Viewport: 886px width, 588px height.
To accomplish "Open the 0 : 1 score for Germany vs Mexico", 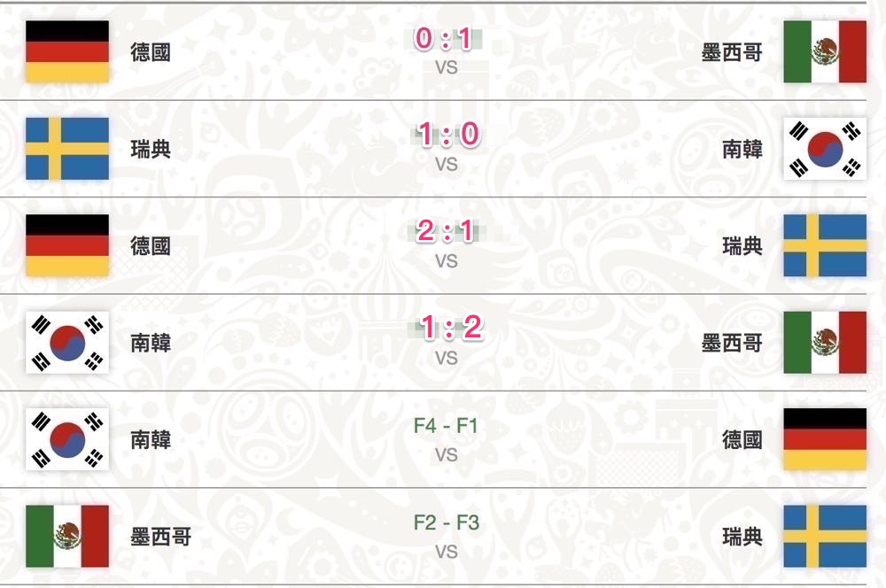I will [447, 40].
